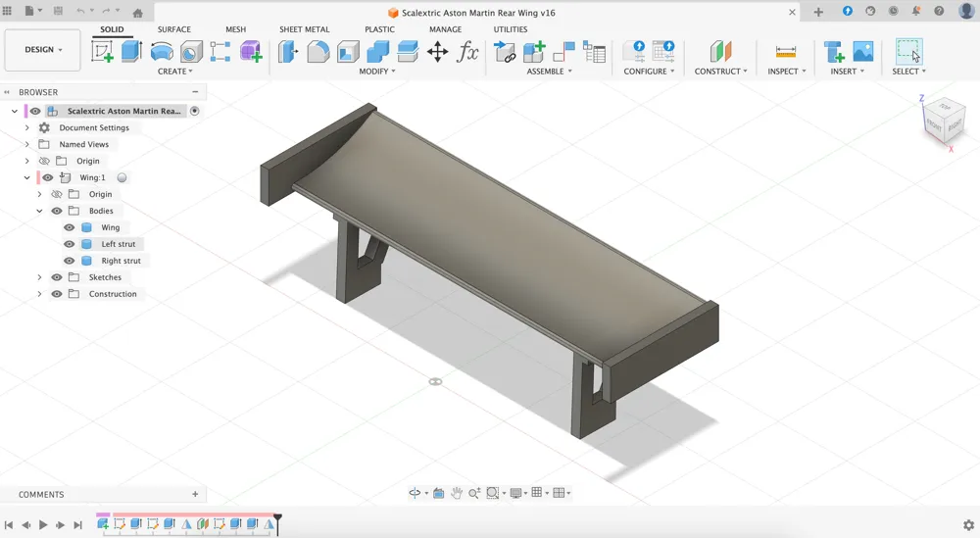The image size is (980, 538).
Task: Hide the Left strut body
Action: [69, 244]
